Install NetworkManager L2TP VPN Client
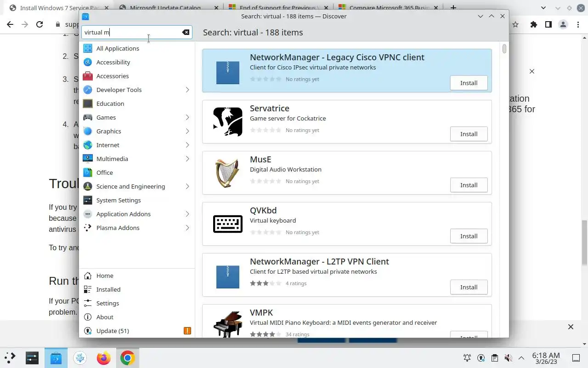The image size is (588, 368). 469,287
